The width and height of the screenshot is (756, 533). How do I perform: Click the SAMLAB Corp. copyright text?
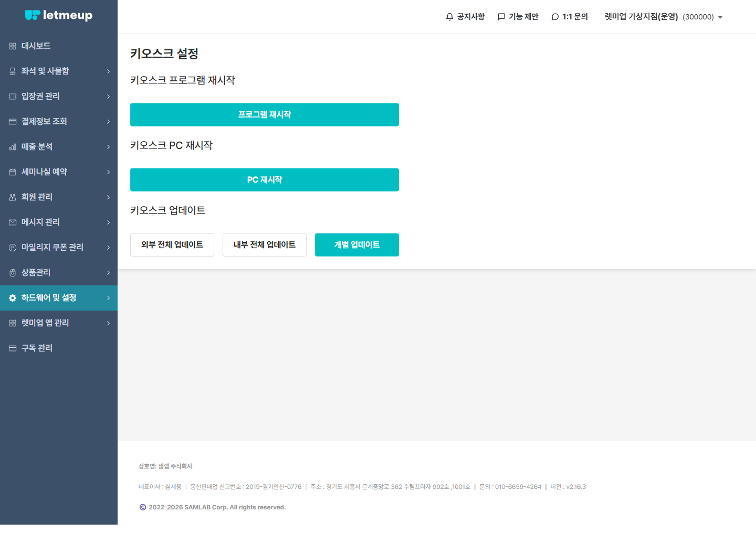pos(217,507)
